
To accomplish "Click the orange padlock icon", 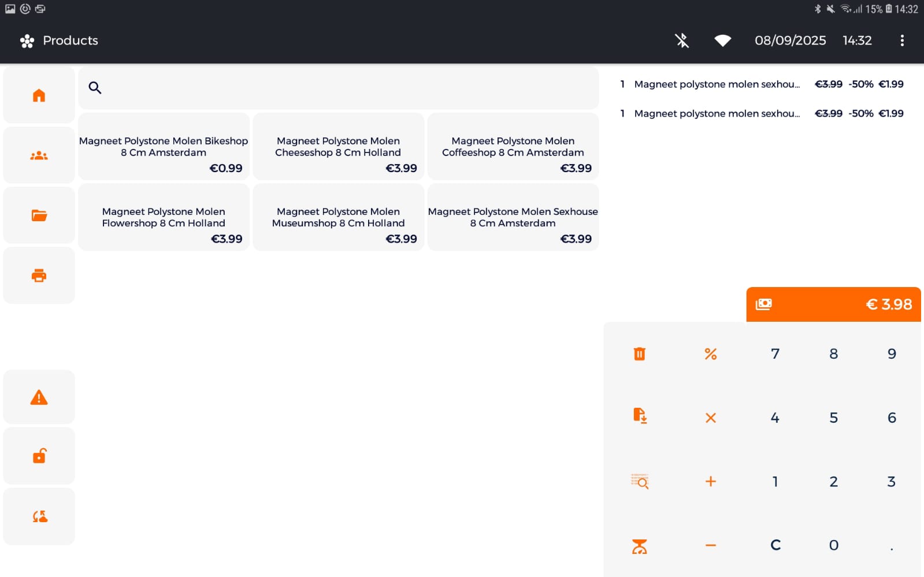I will (39, 456).
